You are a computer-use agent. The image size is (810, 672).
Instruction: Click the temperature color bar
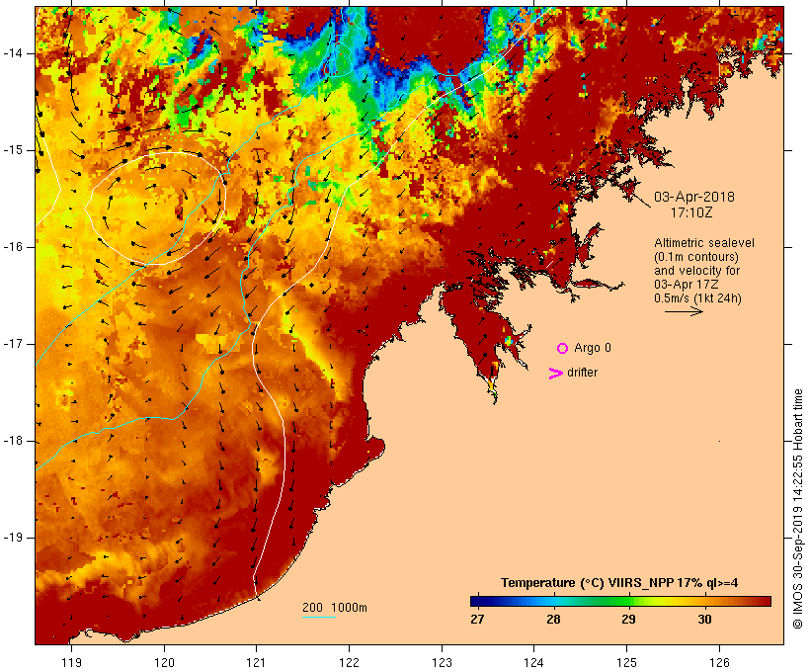(620, 601)
